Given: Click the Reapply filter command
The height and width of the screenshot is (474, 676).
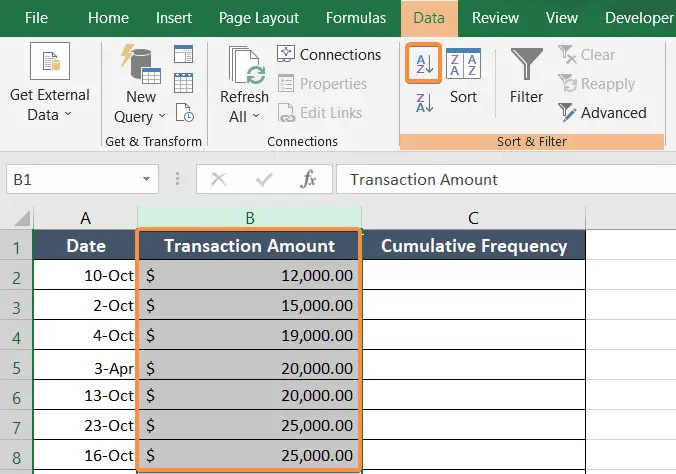Looking at the screenshot, I should 597,84.
